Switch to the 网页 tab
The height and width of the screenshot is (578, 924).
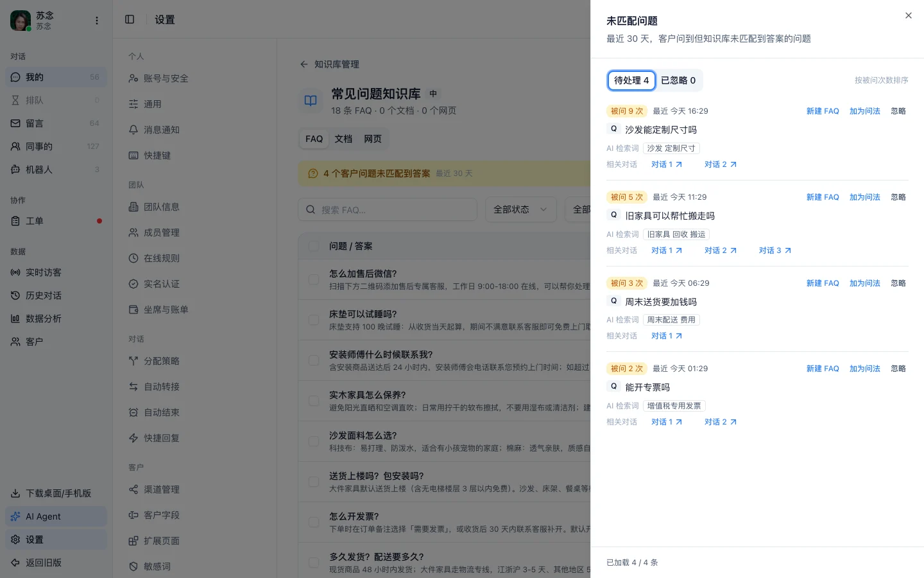pyautogui.click(x=373, y=139)
